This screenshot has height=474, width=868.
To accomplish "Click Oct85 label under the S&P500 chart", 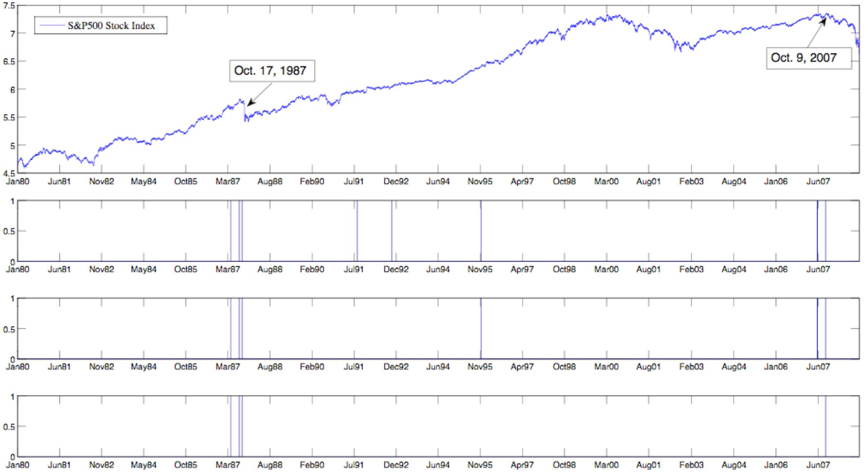I will (x=186, y=181).
